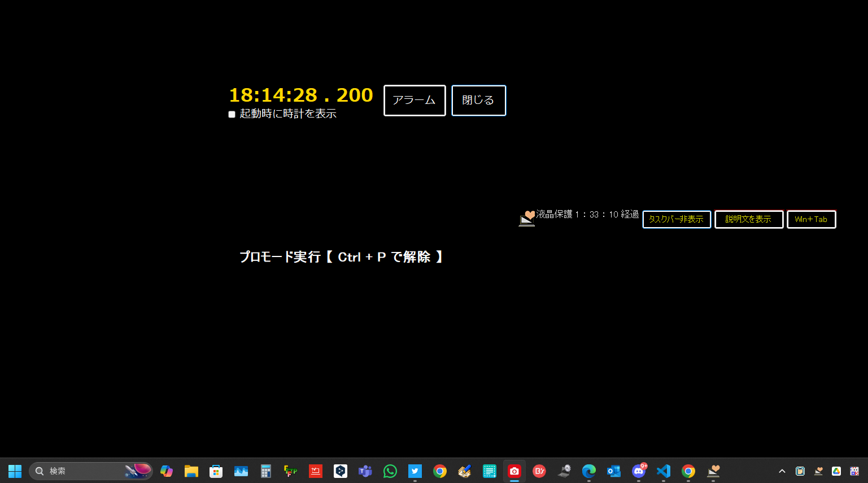Open the FFFTP client icon
This screenshot has width=868, height=483.
pos(290,471)
